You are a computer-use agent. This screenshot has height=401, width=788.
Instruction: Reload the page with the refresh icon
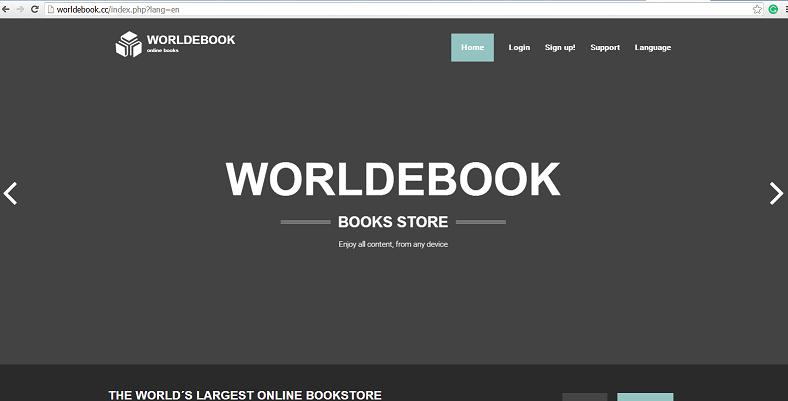(x=33, y=9)
